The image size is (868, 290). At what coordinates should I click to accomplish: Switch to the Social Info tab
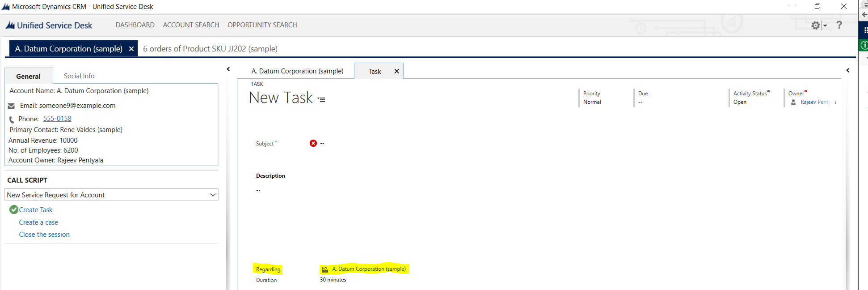click(79, 76)
